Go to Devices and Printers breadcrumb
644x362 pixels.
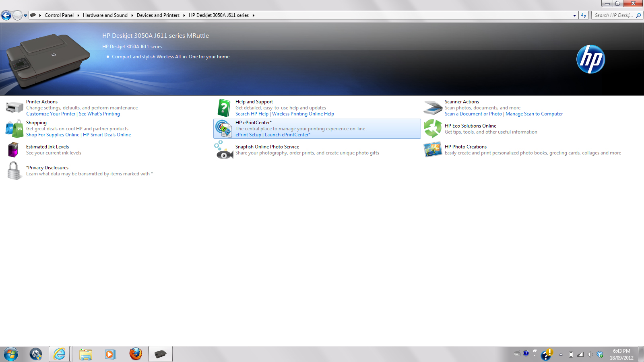coord(158,15)
